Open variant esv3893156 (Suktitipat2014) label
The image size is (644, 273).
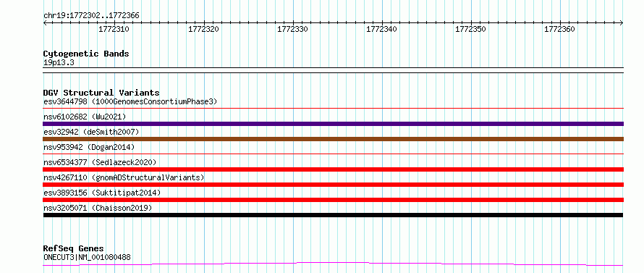102,193
